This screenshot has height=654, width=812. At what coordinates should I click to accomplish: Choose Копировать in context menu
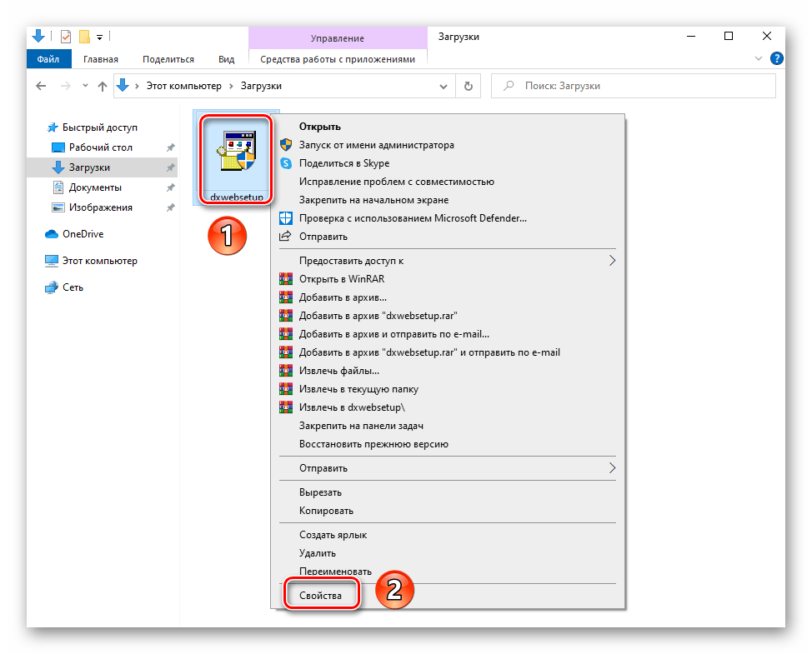pos(448,511)
